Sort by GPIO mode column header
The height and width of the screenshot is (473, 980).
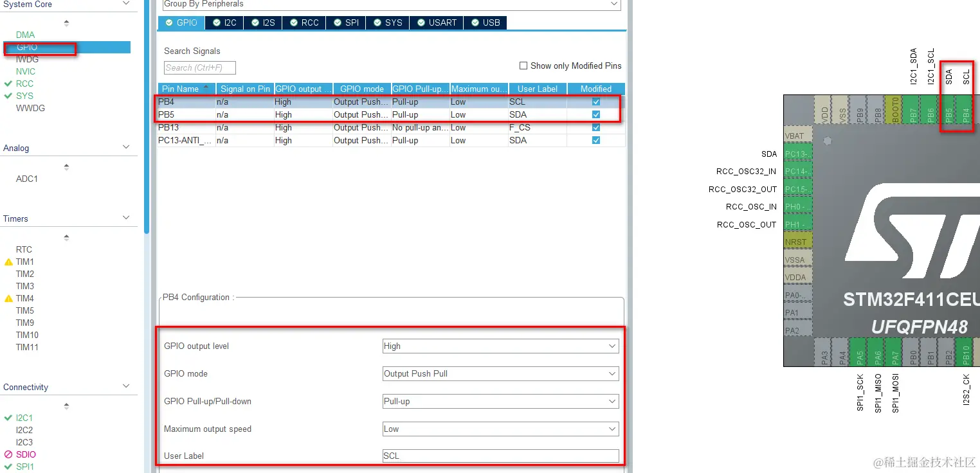[362, 89]
